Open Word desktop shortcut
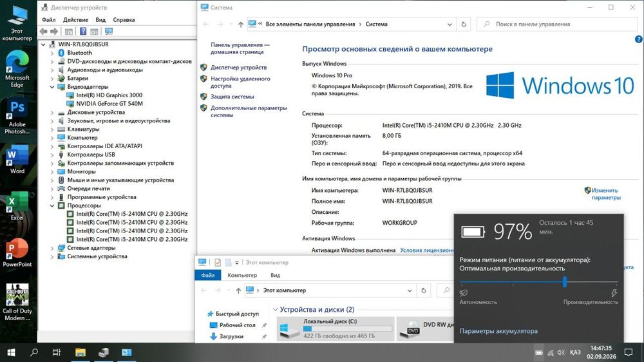This screenshot has width=644, height=362. (17, 160)
